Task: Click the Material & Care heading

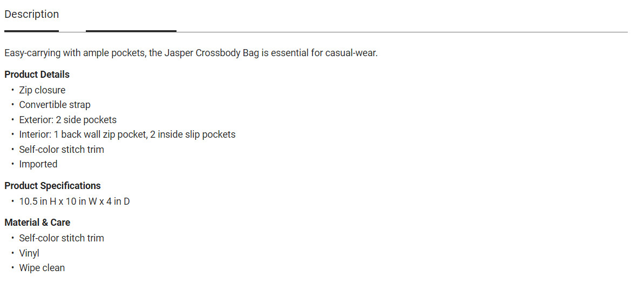Action: click(37, 223)
